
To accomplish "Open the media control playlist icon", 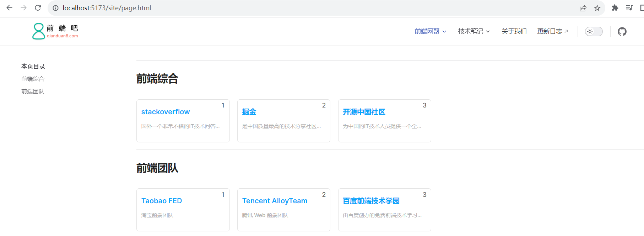I will 629,8.
